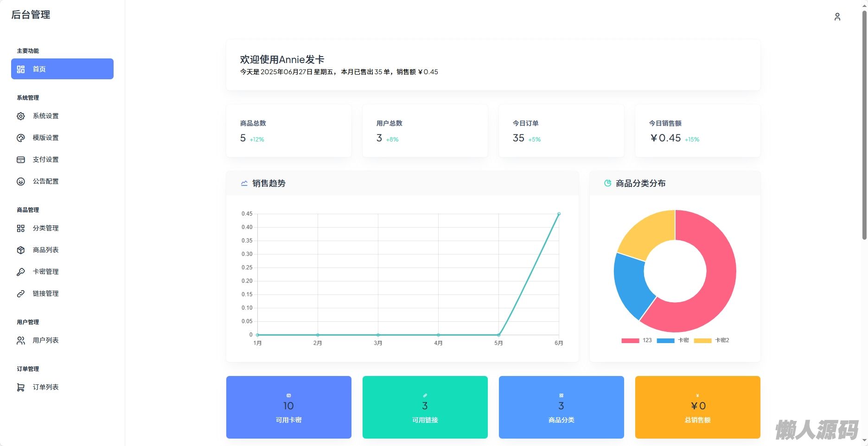Image resolution: width=868 pixels, height=446 pixels.
Task: Select 分类管理 in the sidebar
Action: (62, 228)
